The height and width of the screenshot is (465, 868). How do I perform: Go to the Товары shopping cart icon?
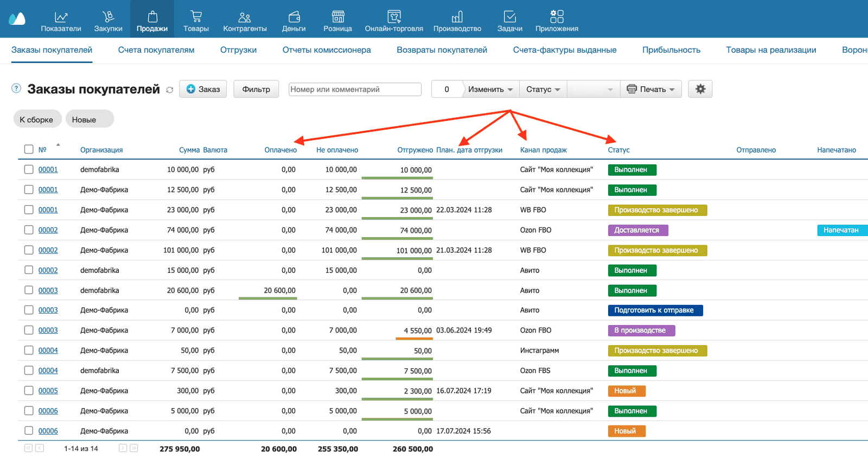(196, 17)
